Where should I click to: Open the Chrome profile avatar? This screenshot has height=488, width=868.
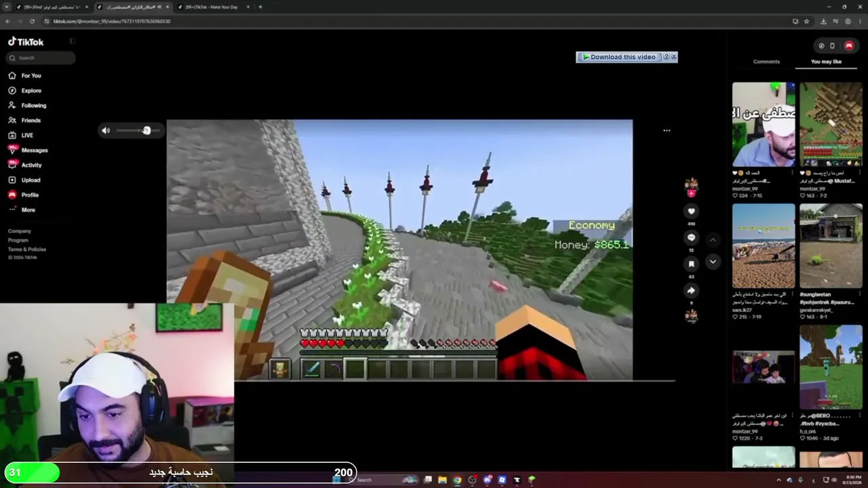coord(848,21)
